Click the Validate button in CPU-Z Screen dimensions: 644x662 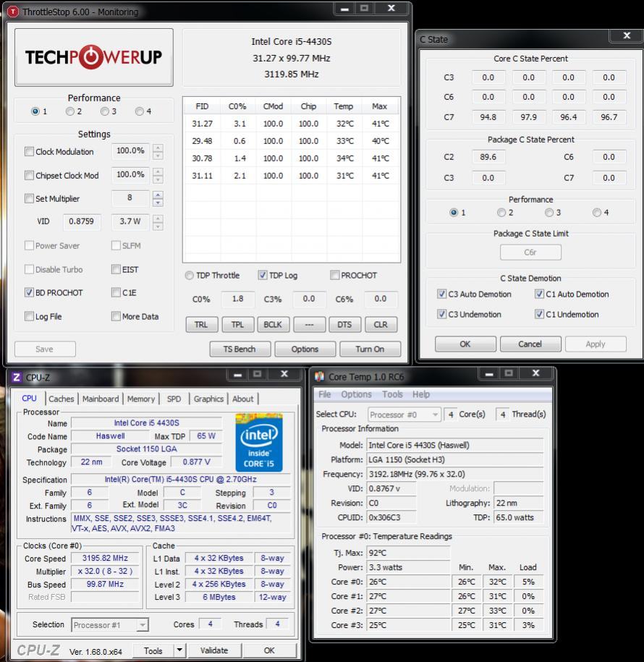(214, 650)
